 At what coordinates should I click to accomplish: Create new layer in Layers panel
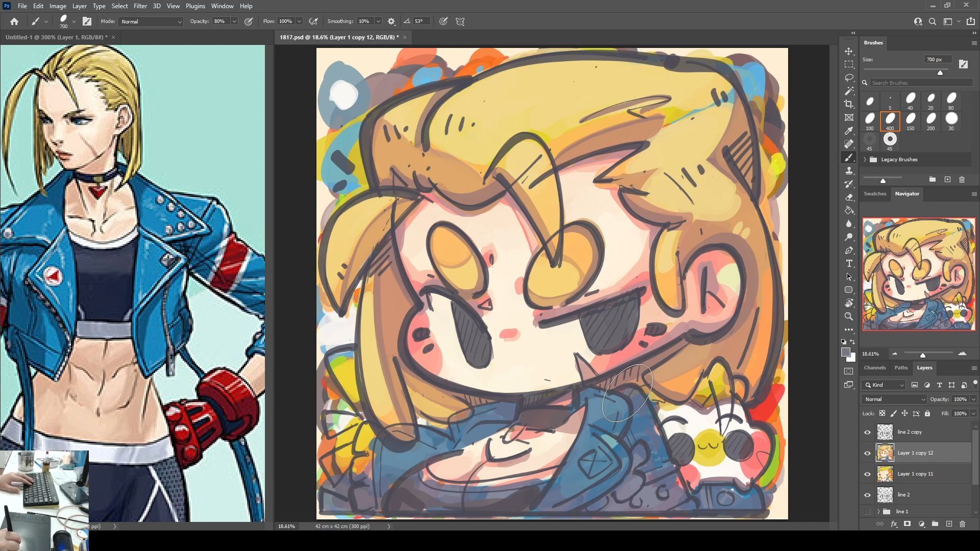click(949, 524)
